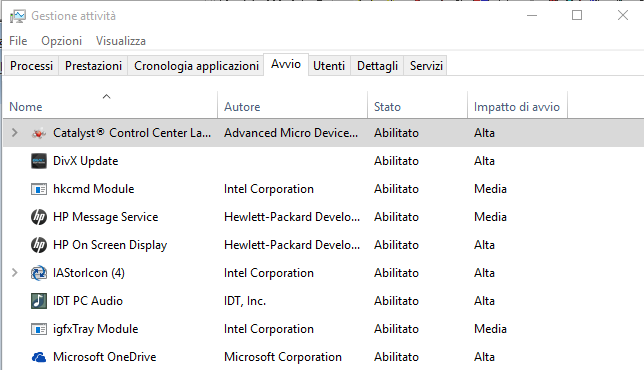Click the Catalyst Control Center row icon

(39, 133)
